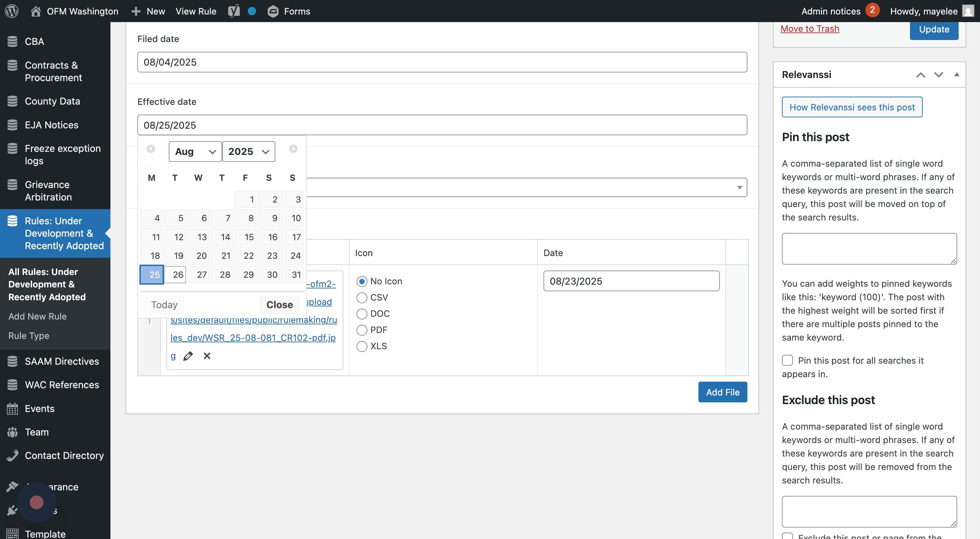Screen dimensions: 980x539
Task: Click the Filed date input field
Action: [x=442, y=62]
